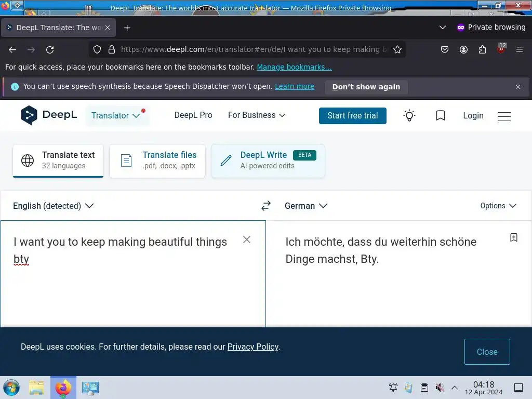
Task: Clear the source text with X
Action: click(x=247, y=240)
